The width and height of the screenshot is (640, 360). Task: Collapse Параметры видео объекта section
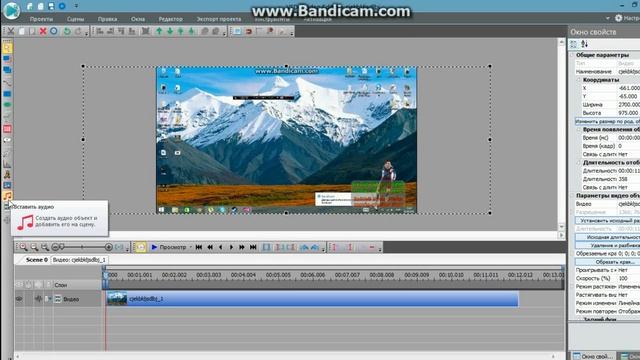(572, 196)
